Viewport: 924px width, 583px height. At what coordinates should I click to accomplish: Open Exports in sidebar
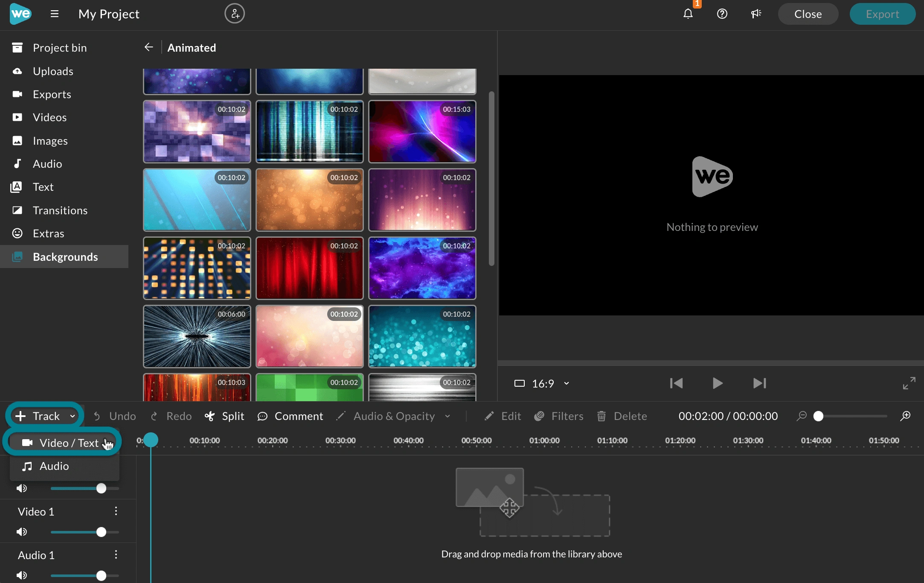coord(64,94)
